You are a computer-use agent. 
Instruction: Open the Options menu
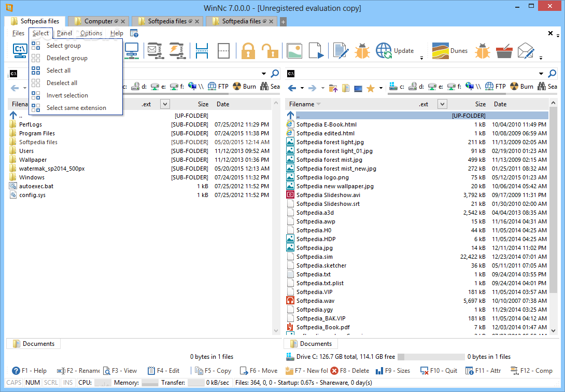tap(91, 33)
